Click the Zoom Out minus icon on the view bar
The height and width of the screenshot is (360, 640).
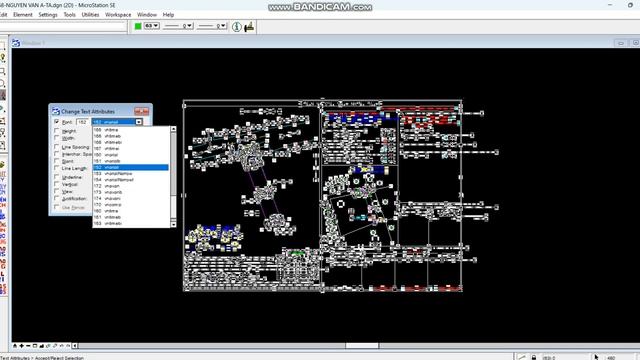point(28,346)
